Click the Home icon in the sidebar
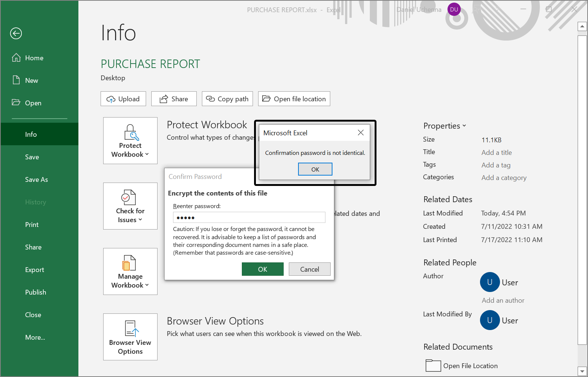Image resolution: width=588 pixels, height=377 pixels. pos(16,58)
